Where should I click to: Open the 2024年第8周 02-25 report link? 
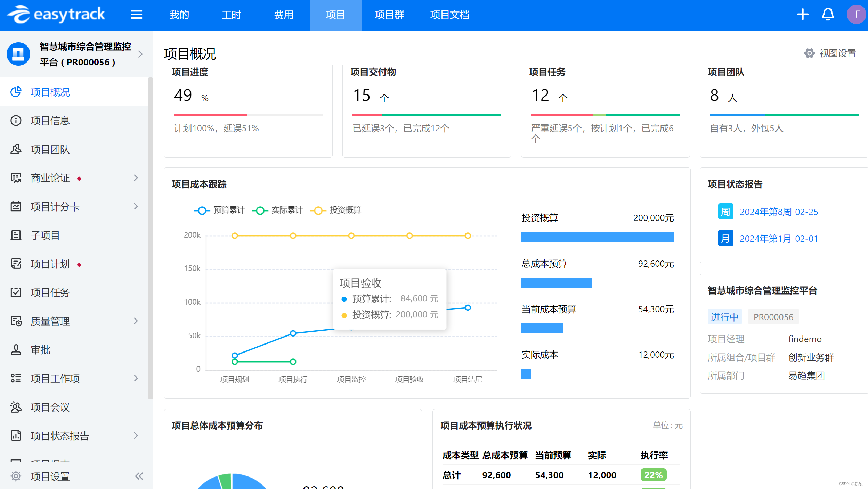[x=779, y=212]
